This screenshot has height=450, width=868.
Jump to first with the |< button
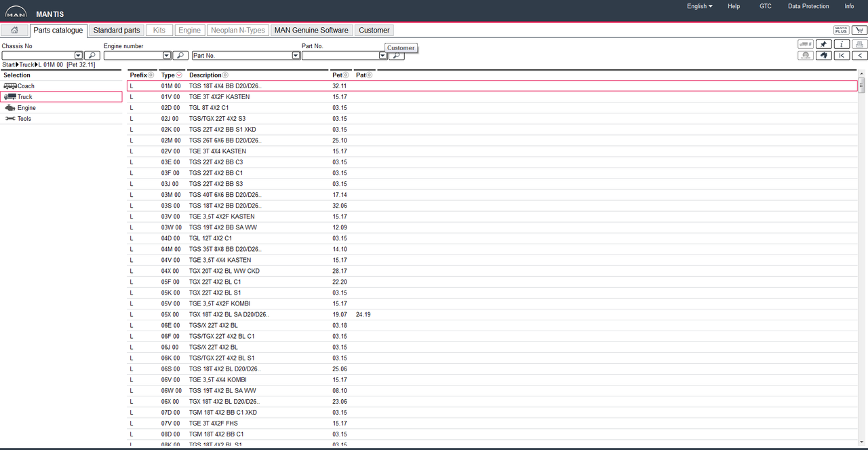841,56
